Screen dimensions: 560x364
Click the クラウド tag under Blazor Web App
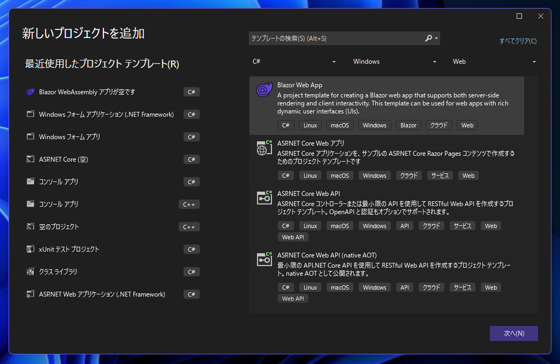[439, 125]
